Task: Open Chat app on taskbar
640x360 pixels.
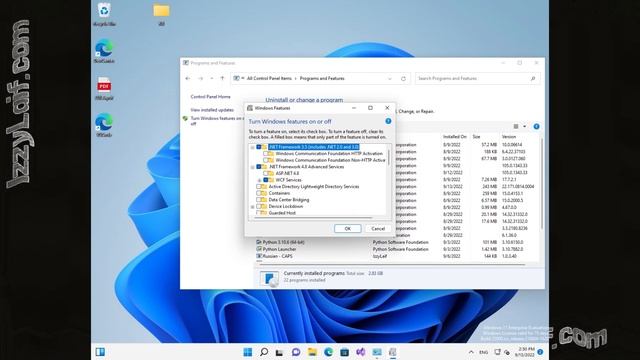Action: [296, 352]
